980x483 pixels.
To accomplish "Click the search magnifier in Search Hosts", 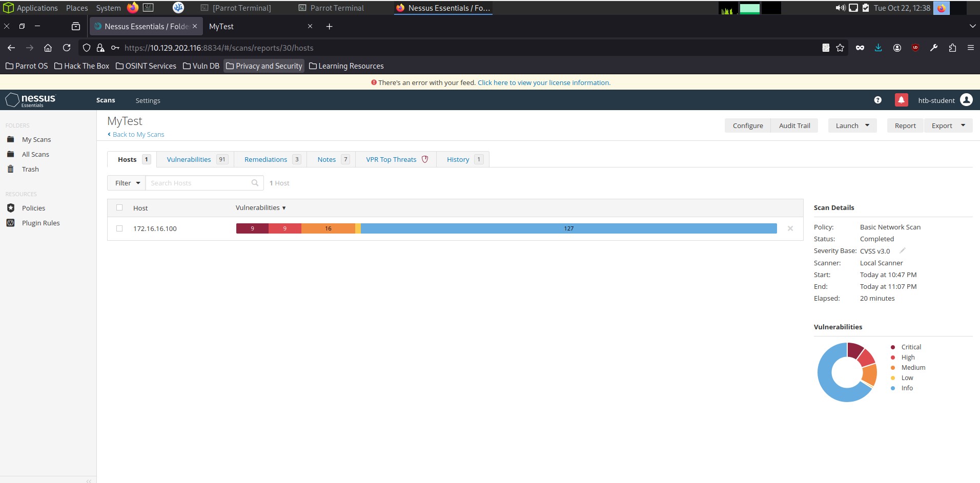I will 255,183.
